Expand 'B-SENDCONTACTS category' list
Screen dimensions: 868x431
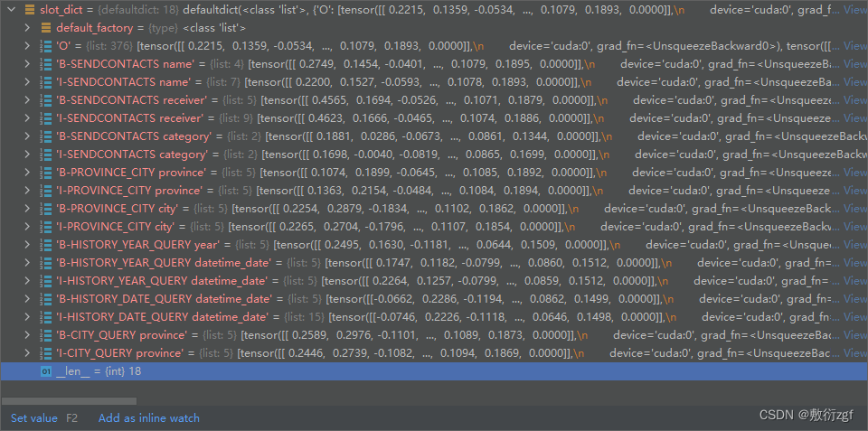(28, 136)
